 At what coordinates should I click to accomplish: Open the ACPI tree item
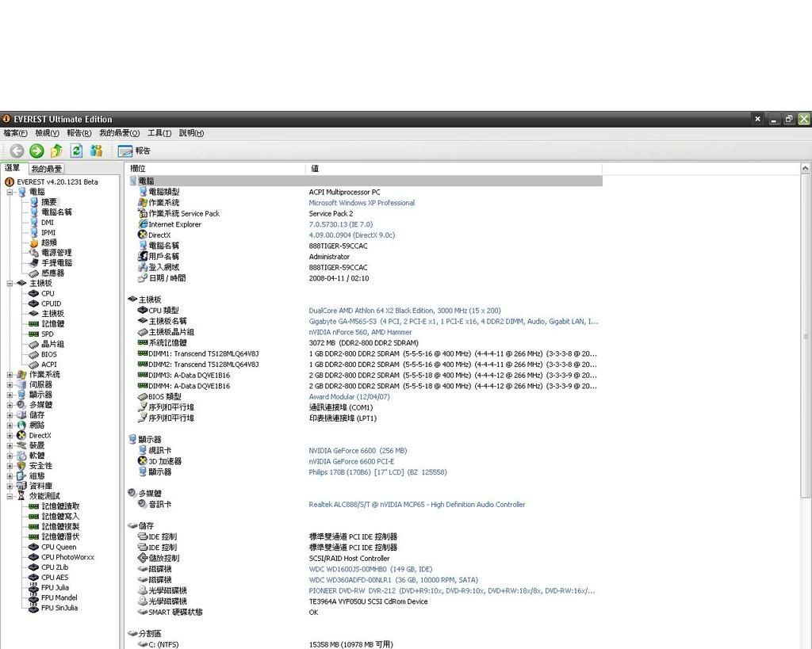49,365
